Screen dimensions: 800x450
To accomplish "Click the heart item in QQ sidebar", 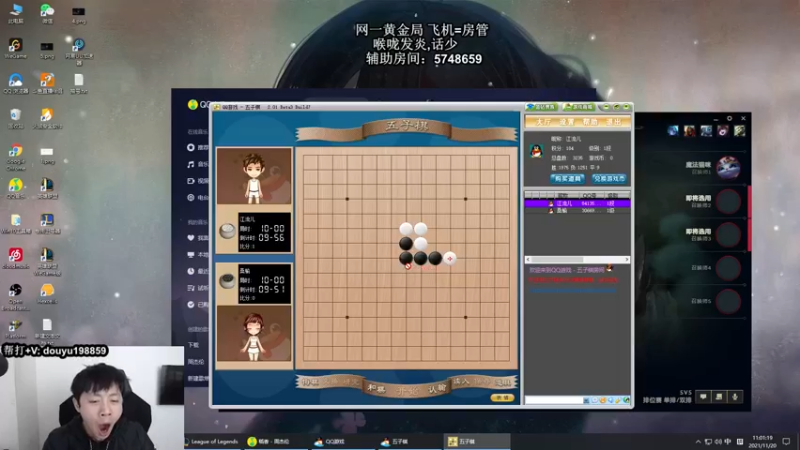I will (x=197, y=238).
